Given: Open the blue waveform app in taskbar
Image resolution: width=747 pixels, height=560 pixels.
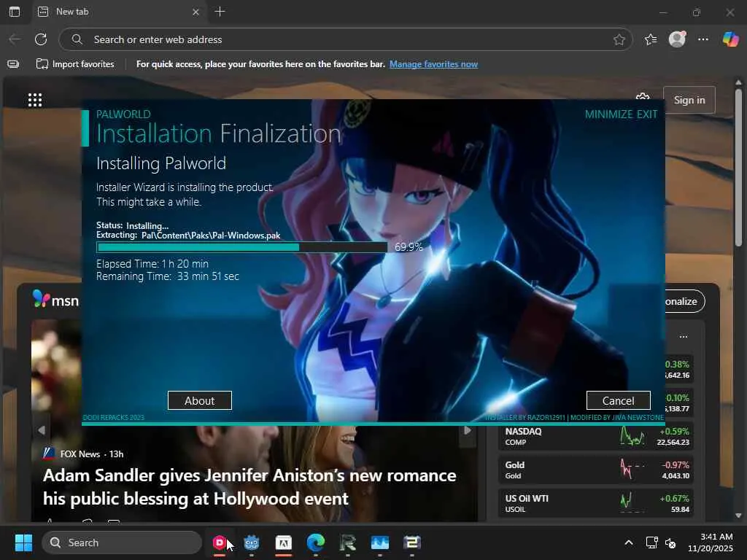Looking at the screenshot, I should point(379,542).
